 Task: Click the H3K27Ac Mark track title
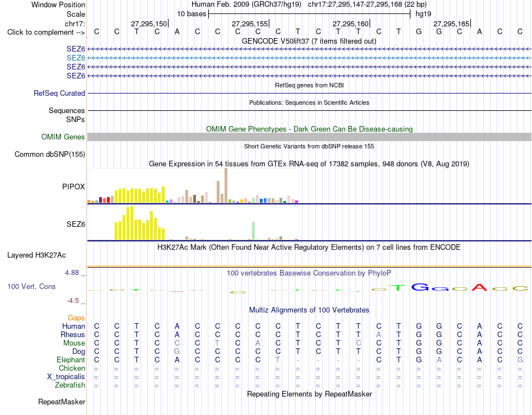click(x=309, y=247)
